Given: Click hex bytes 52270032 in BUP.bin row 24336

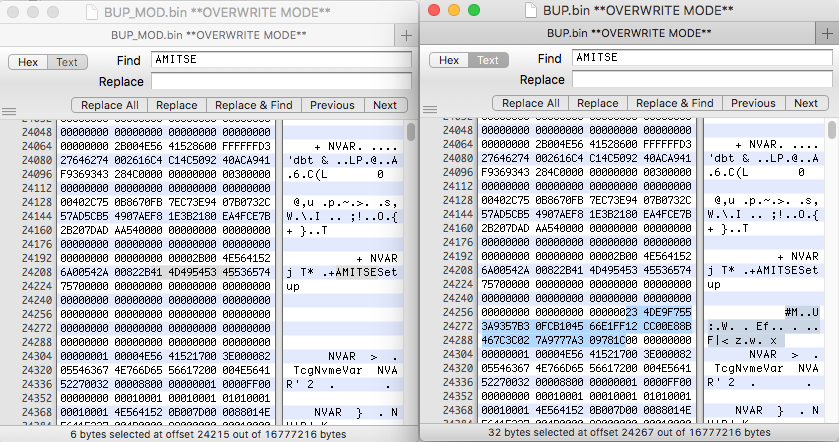Looking at the screenshot, I should (x=506, y=382).
